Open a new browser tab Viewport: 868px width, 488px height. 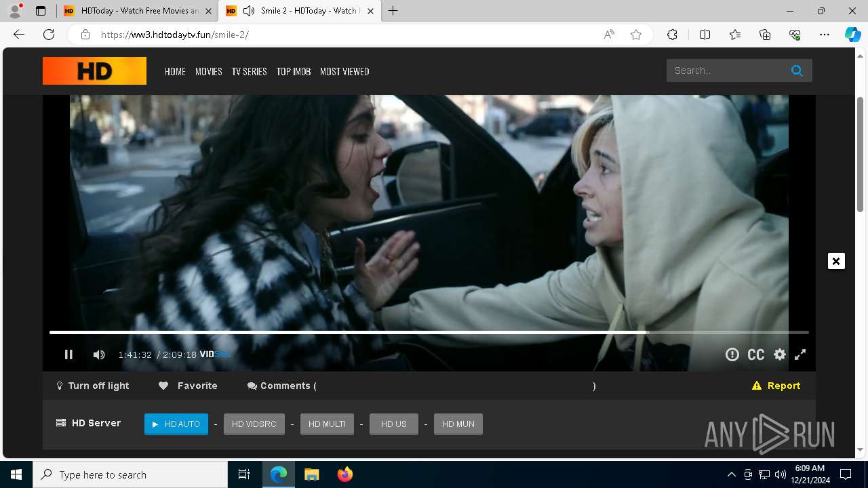tap(393, 11)
